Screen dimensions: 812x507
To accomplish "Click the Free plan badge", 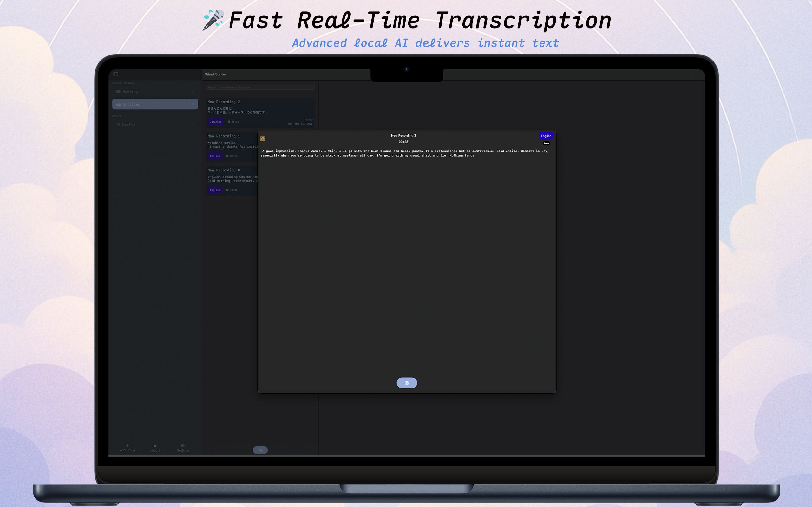I will click(x=546, y=144).
